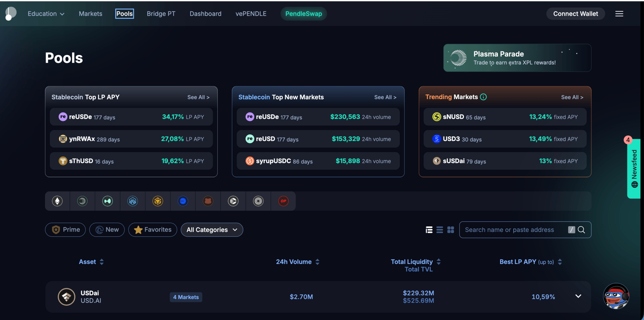Go to the vePENDLE page

click(x=251, y=14)
